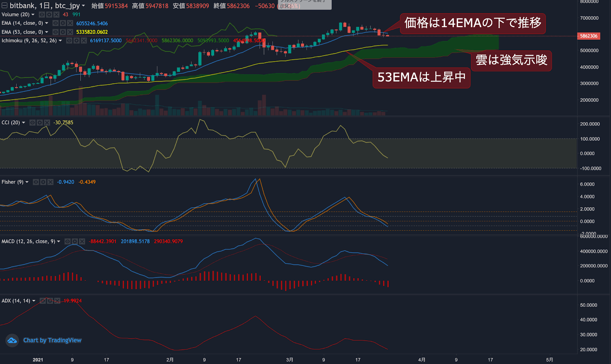Toggle visibility of the EMA (14) line

55,23
